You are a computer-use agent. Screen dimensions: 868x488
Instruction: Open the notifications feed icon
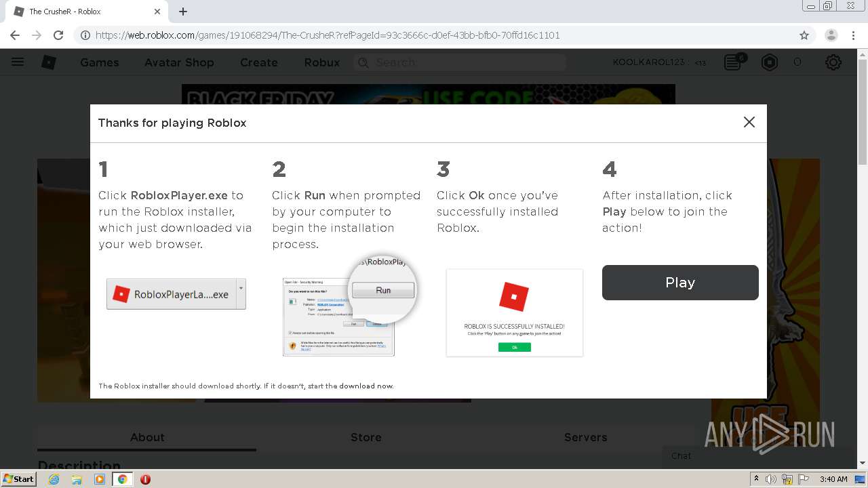734,62
